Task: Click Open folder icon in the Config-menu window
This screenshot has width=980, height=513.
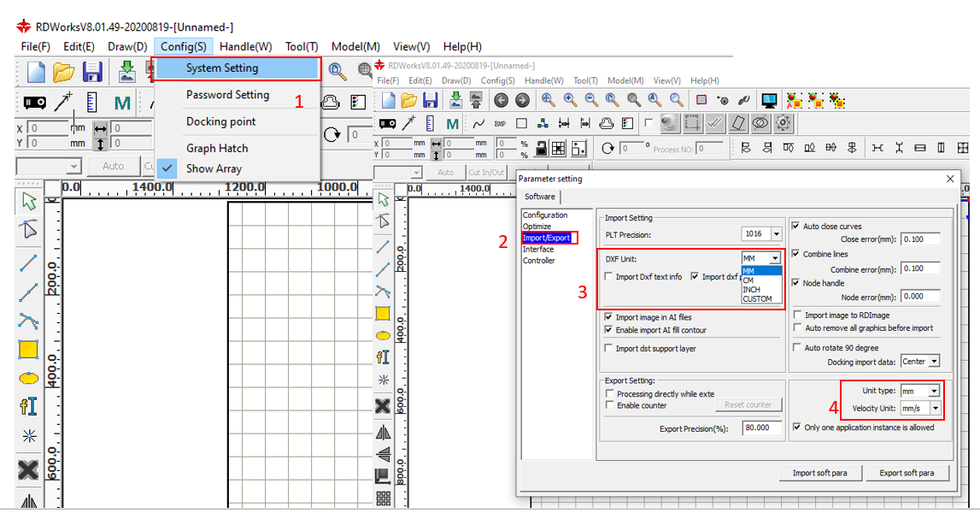Action: point(63,73)
